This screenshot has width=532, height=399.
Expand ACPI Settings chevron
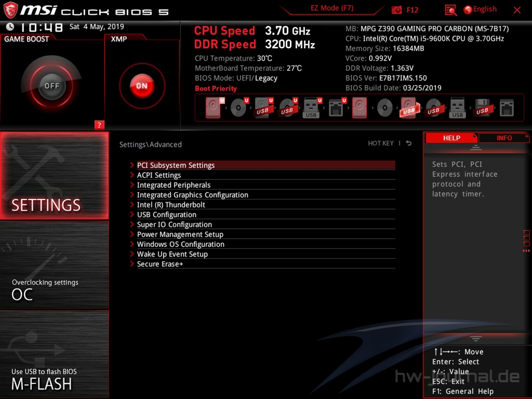(132, 174)
